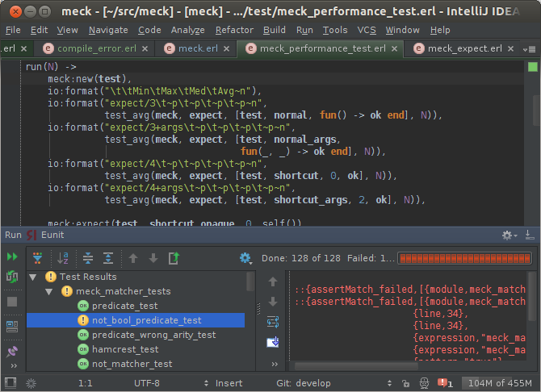Click the red test progress bar
The height and width of the screenshot is (392, 541).
point(465,258)
